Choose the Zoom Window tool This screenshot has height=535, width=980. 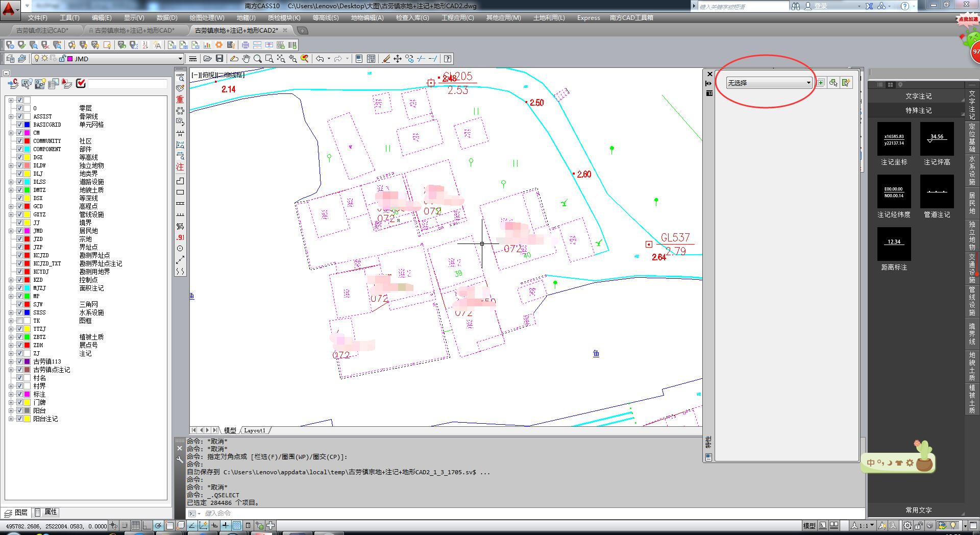coord(269,59)
